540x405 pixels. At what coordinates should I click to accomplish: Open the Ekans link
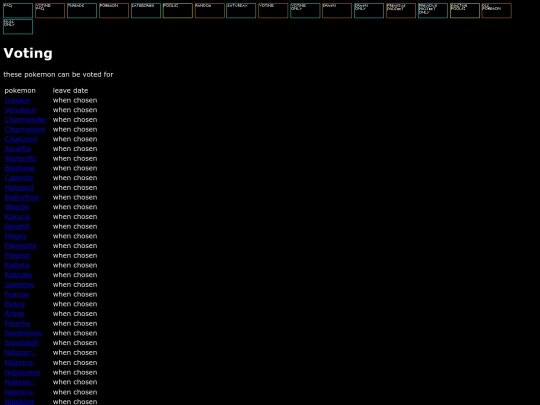tap(14, 304)
